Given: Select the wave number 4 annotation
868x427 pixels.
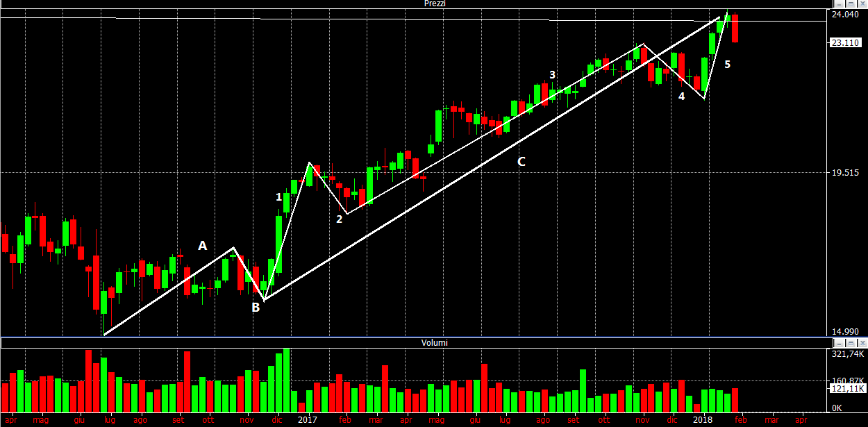Looking at the screenshot, I should tap(682, 97).
